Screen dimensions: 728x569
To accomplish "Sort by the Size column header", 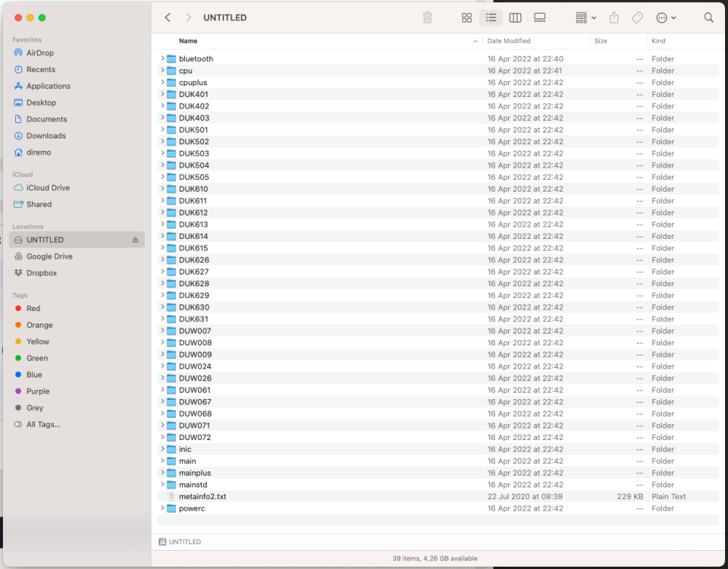I will coord(601,41).
